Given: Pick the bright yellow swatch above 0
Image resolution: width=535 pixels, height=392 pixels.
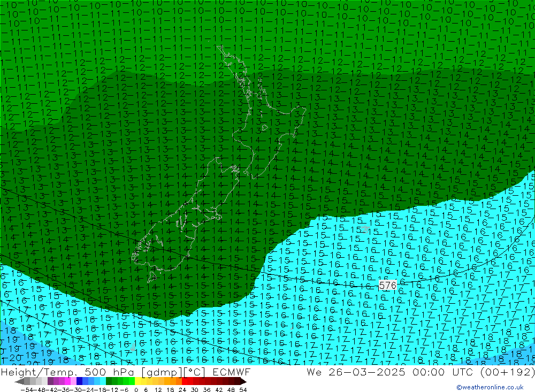Looking at the screenshot, I should 137,381.
